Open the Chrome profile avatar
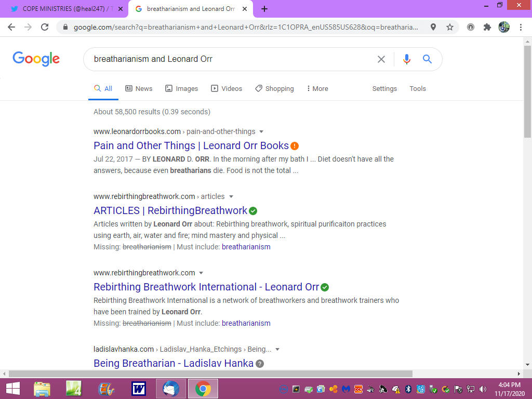Image resolution: width=532 pixels, height=399 pixels. pos(504,27)
